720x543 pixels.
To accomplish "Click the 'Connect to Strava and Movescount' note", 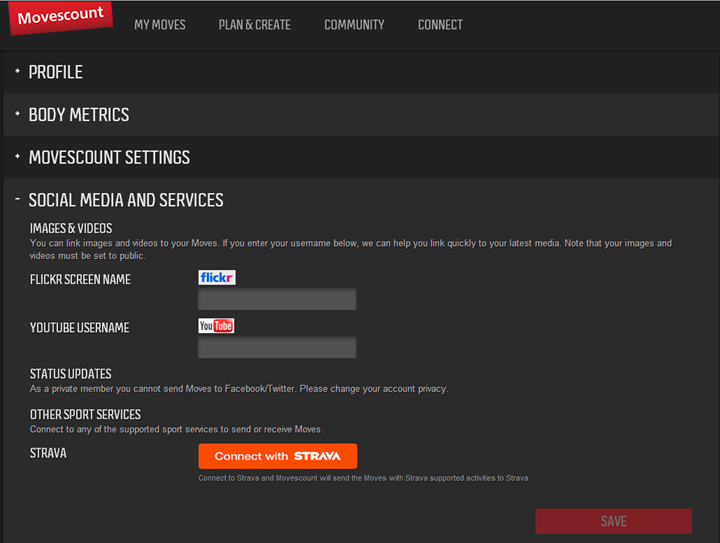I will pyautogui.click(x=364, y=478).
